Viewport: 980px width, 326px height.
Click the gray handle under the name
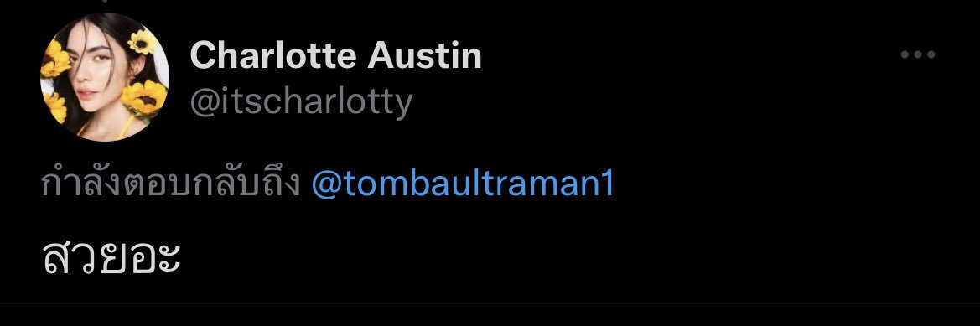(301, 101)
